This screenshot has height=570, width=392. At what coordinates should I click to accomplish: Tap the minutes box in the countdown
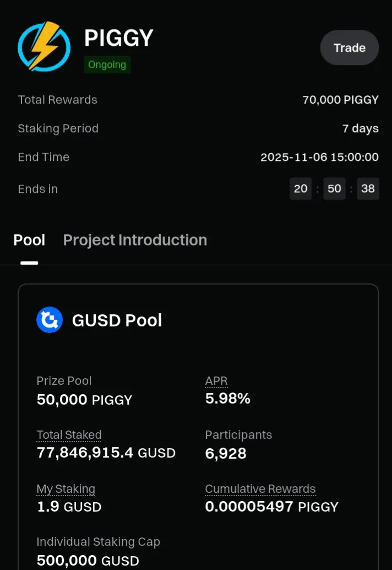334,189
